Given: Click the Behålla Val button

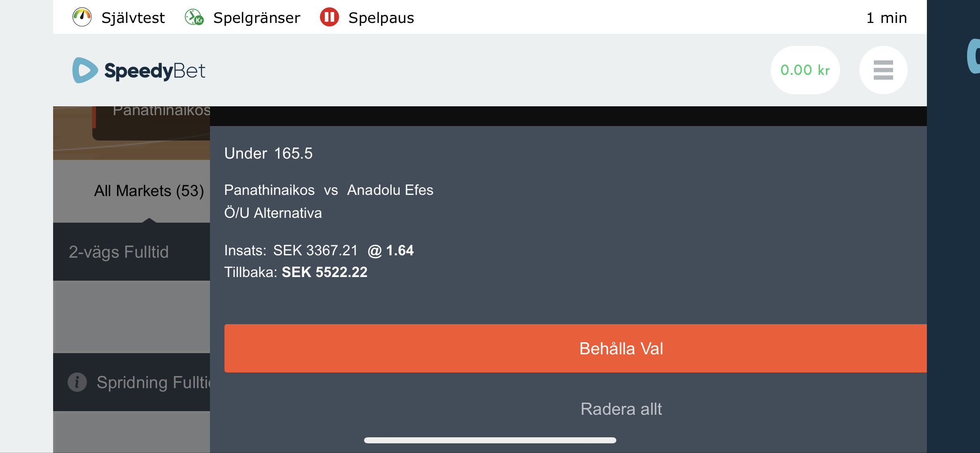Looking at the screenshot, I should (x=575, y=348).
